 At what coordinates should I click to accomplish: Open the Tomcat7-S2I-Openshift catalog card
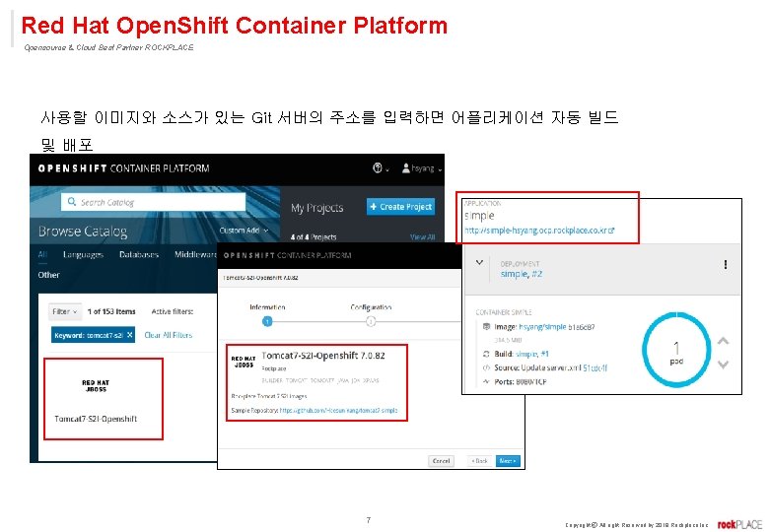(x=104, y=399)
